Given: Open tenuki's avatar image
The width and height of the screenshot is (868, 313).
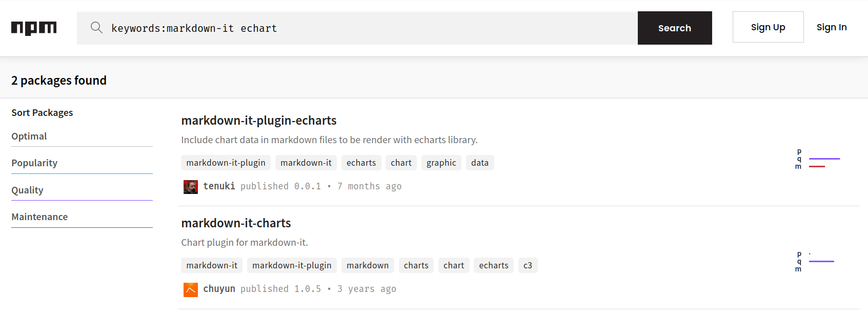Looking at the screenshot, I should 191,187.
